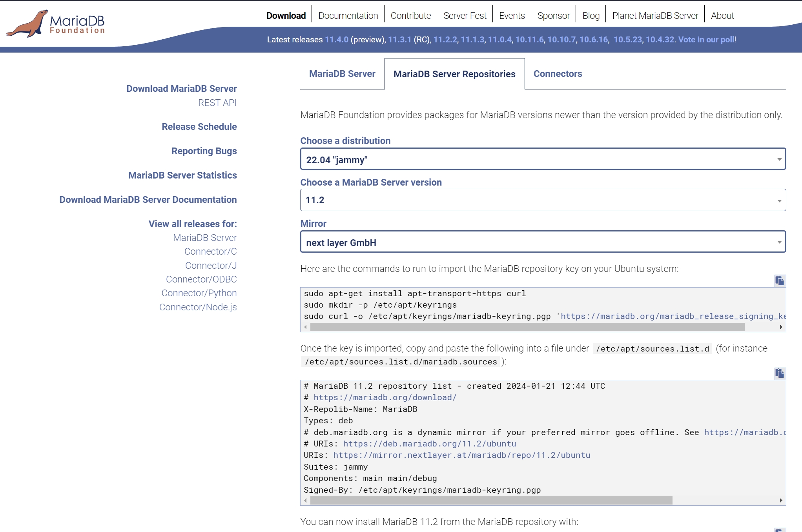Viewport: 802px width, 532px height.
Task: Click the 10.10.7 release link
Action: 561,40
